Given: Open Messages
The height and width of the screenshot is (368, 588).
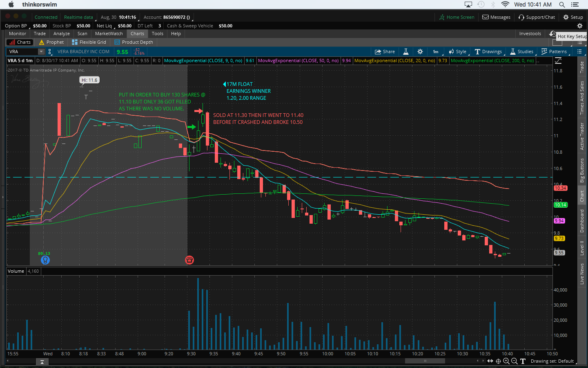Looking at the screenshot, I should coord(497,17).
